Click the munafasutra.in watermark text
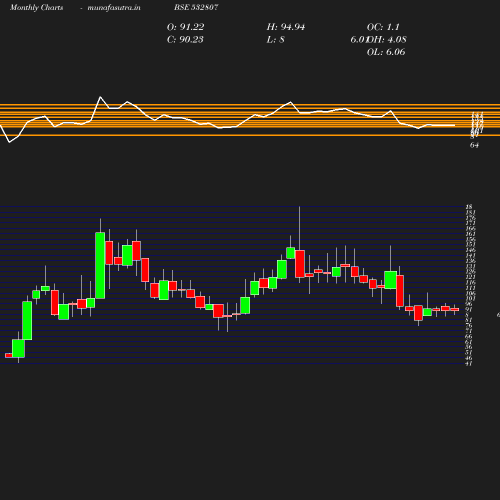This screenshot has width=500, height=500. 114,7
